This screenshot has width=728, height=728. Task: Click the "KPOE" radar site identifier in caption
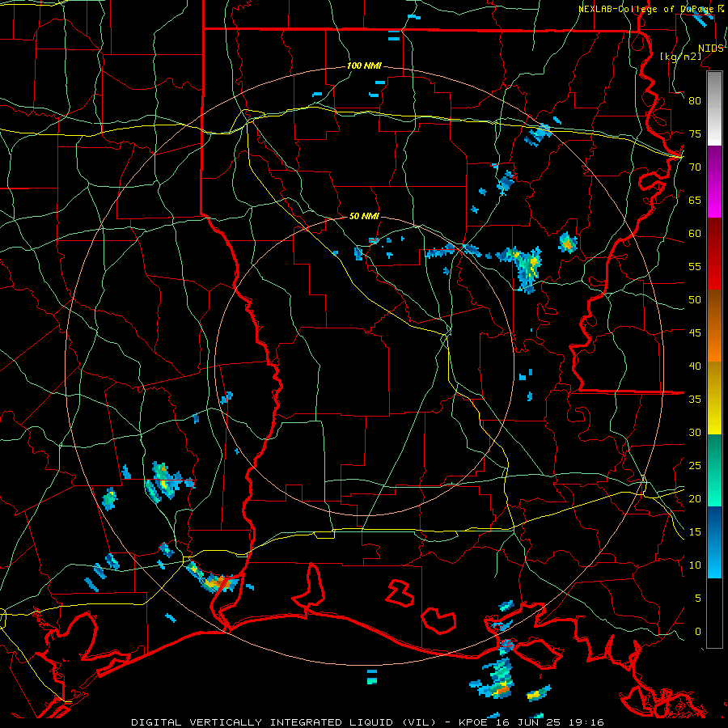click(473, 722)
